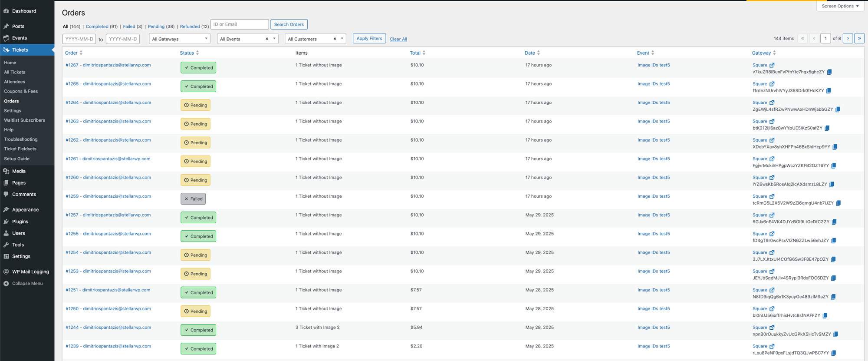Screen dimensions: 868x361
Task: Open order #1262 details link
Action: point(108,140)
